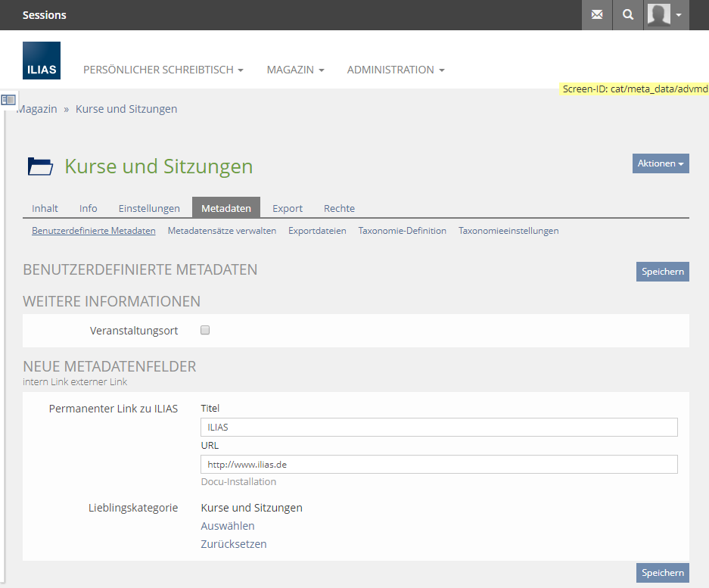Click the blue folder category icon
Viewport: 709px width, 588px height.
point(40,166)
